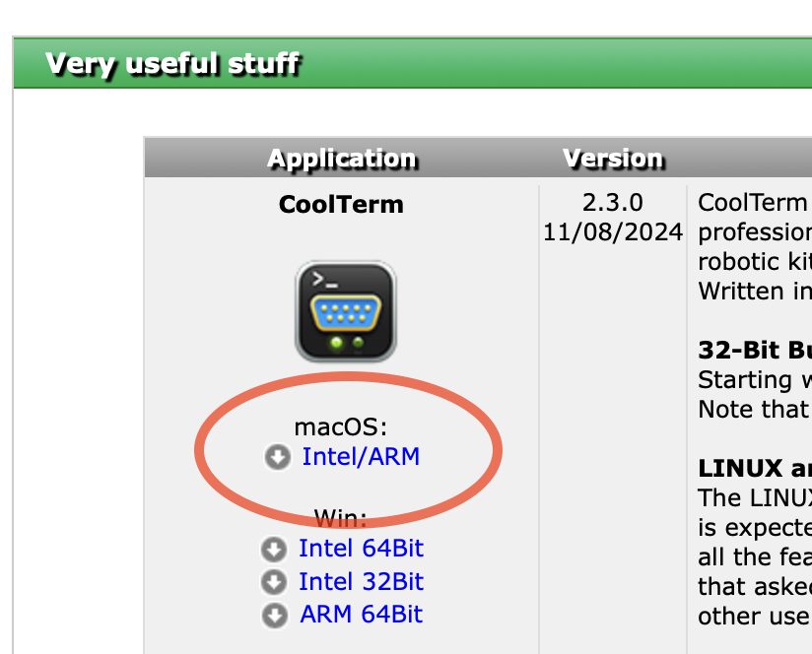
Task: Click the Application column header
Action: [342, 159]
